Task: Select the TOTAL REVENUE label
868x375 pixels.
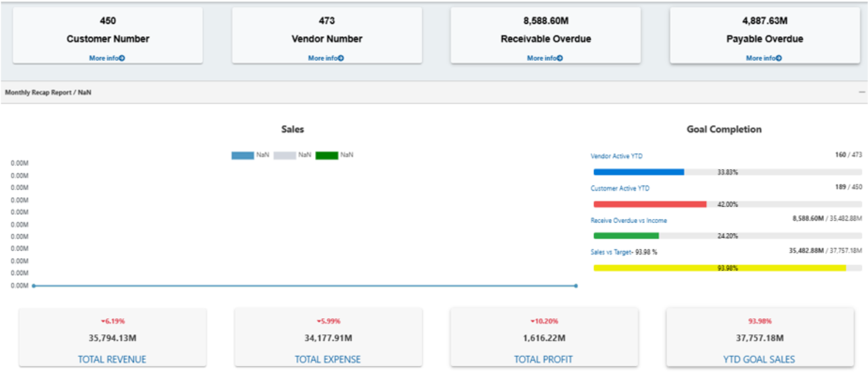Action: tap(112, 360)
